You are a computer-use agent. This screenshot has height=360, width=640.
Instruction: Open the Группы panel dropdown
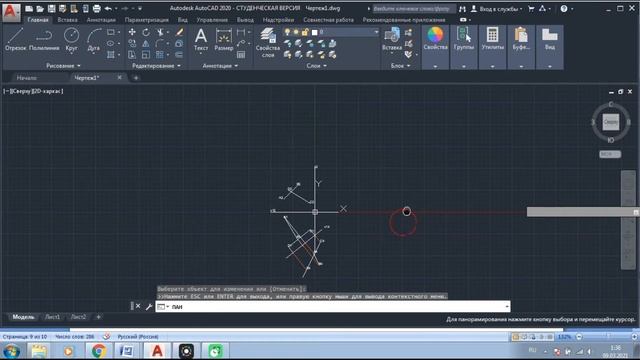pyautogui.click(x=464, y=66)
